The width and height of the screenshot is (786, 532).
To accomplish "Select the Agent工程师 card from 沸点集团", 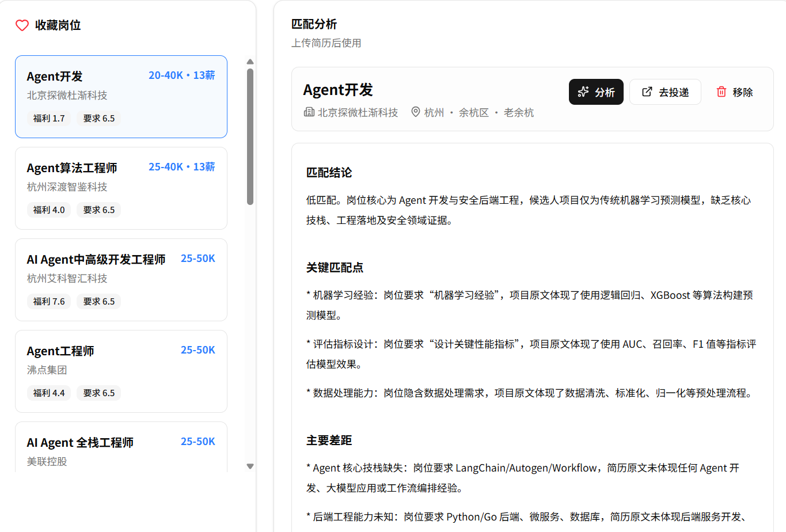I will coord(121,371).
